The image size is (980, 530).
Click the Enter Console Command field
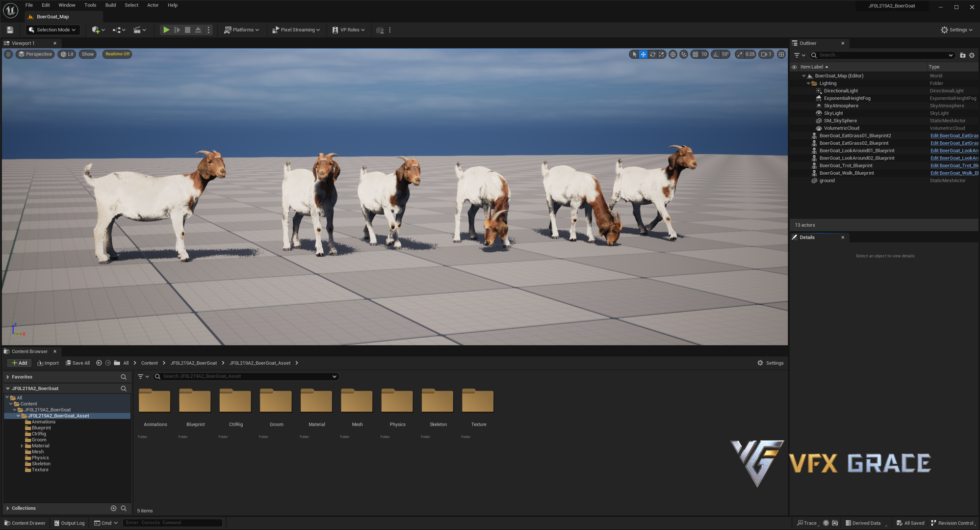[172, 523]
